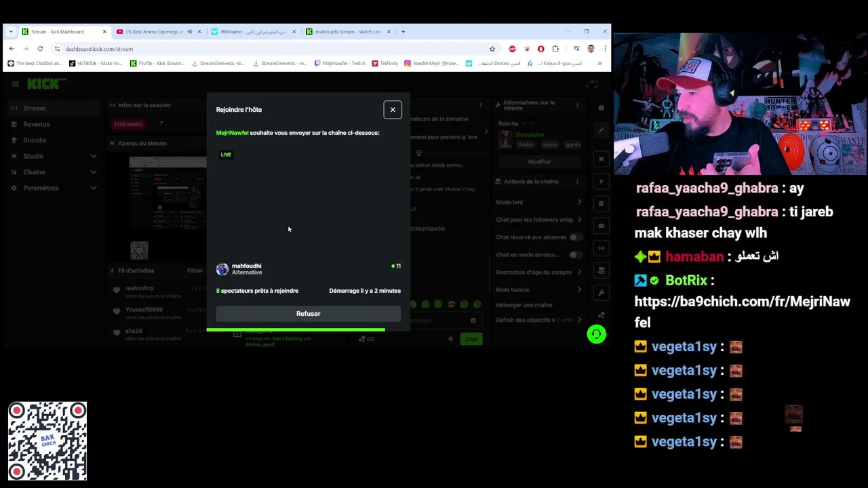Viewport: 868px width, 488px height.
Task: Mute audio on Best Anime Openings tab
Action: tap(190, 32)
